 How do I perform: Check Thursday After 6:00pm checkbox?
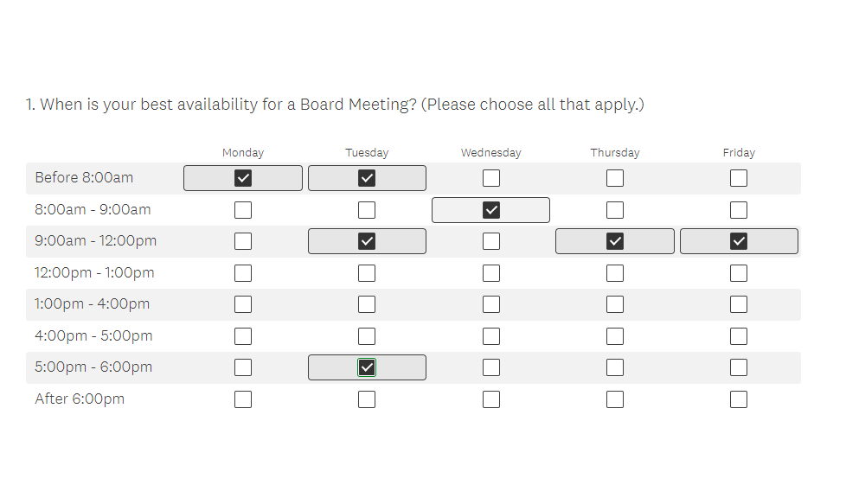point(615,399)
